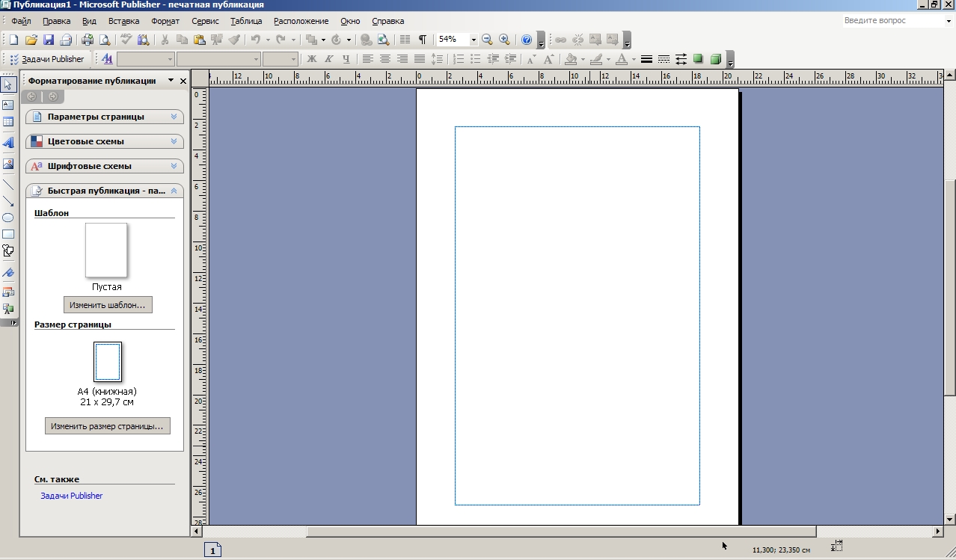Expand the Цветовые схемы section
The image size is (956, 560).
coord(105,141)
